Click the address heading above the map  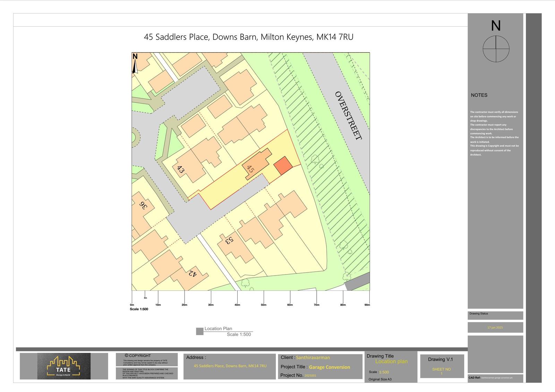[x=248, y=37]
